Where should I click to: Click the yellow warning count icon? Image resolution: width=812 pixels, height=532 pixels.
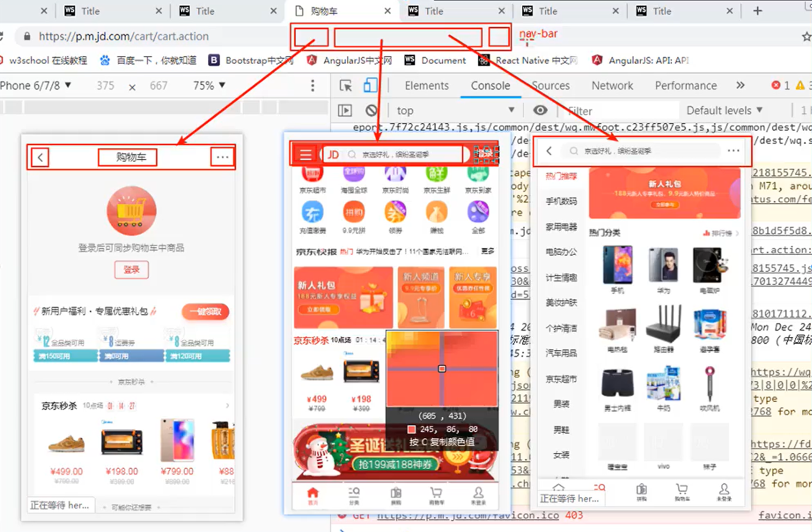coord(800,85)
